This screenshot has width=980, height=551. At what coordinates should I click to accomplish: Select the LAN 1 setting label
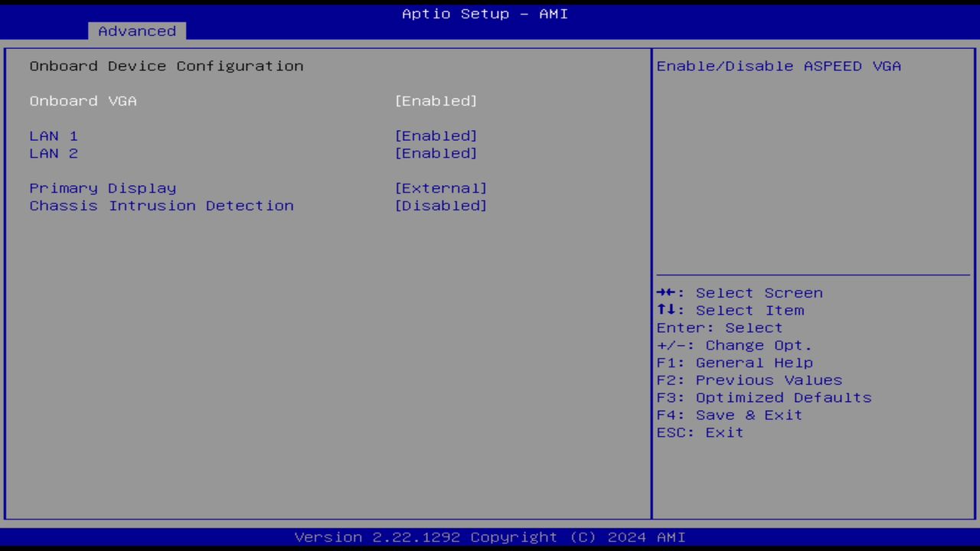tap(54, 136)
